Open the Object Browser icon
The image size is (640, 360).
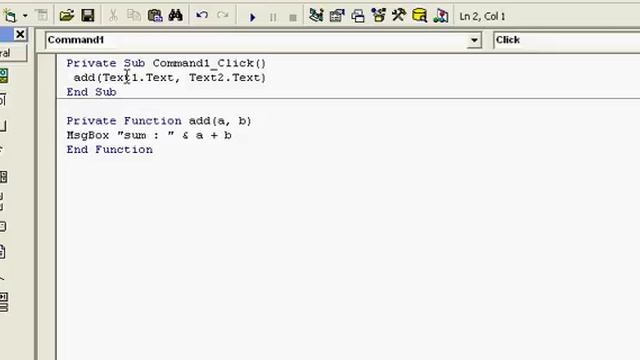click(x=379, y=16)
